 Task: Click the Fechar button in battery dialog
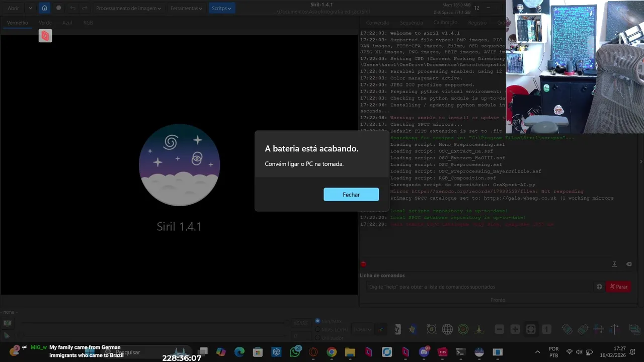[351, 195]
